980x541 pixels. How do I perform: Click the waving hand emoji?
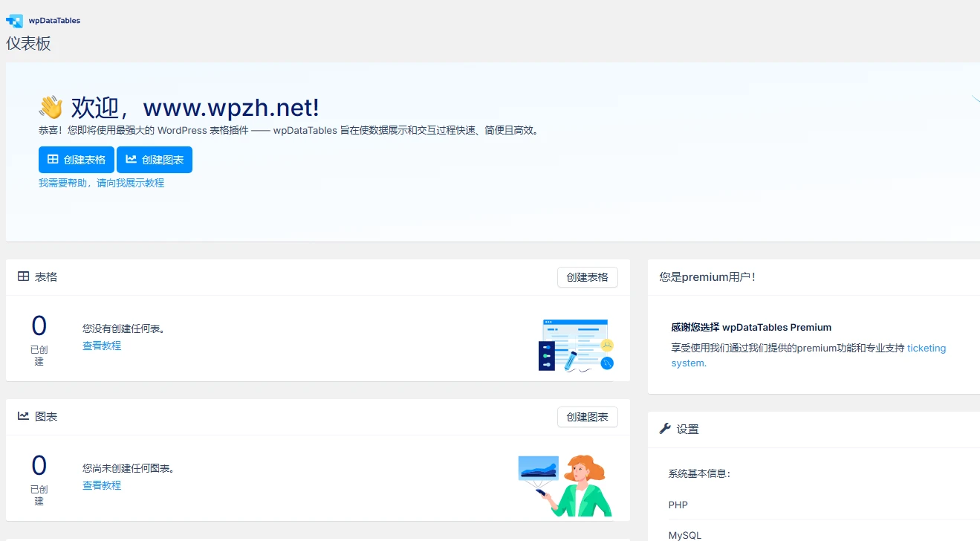pos(51,107)
